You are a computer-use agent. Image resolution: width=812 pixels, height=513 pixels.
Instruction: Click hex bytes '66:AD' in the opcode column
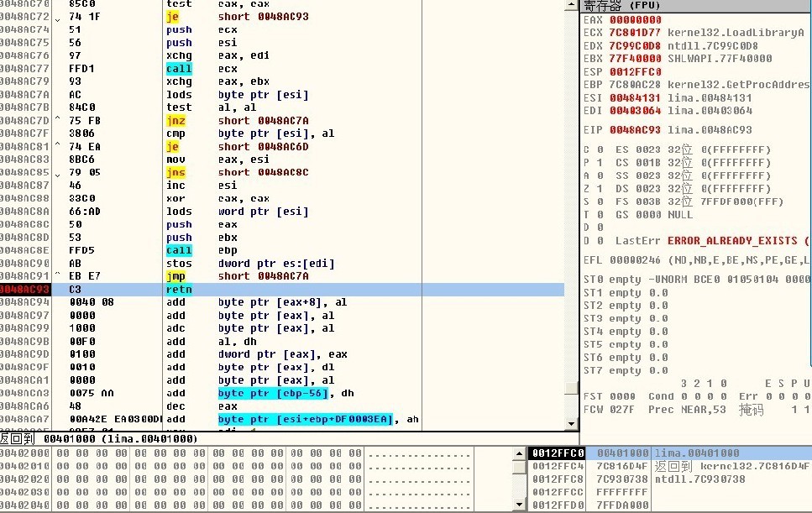[85, 212]
